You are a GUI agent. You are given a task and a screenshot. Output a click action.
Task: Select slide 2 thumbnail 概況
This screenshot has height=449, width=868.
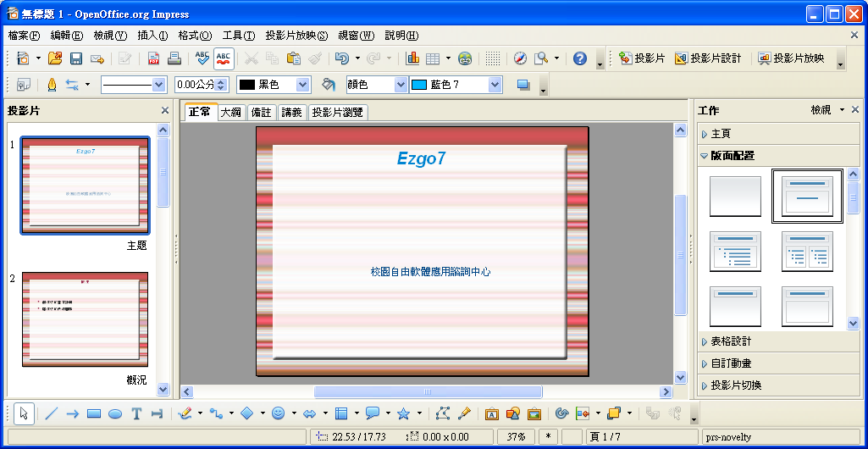pyautogui.click(x=85, y=319)
